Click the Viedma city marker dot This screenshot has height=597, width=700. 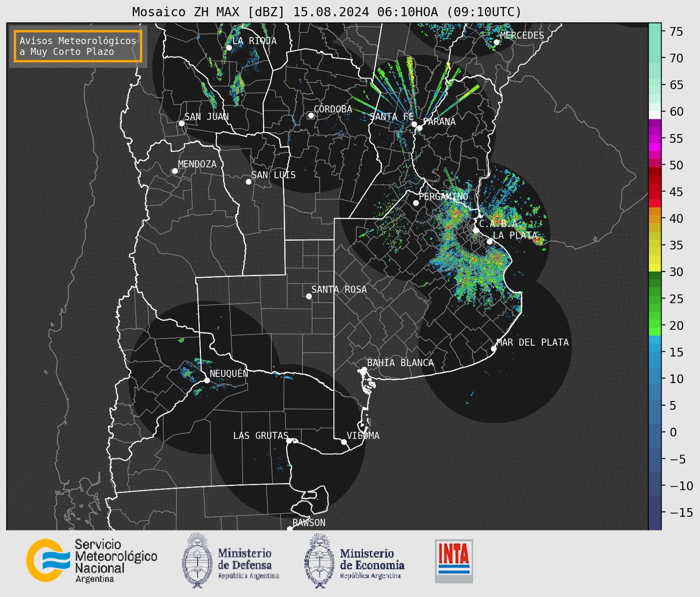[344, 442]
